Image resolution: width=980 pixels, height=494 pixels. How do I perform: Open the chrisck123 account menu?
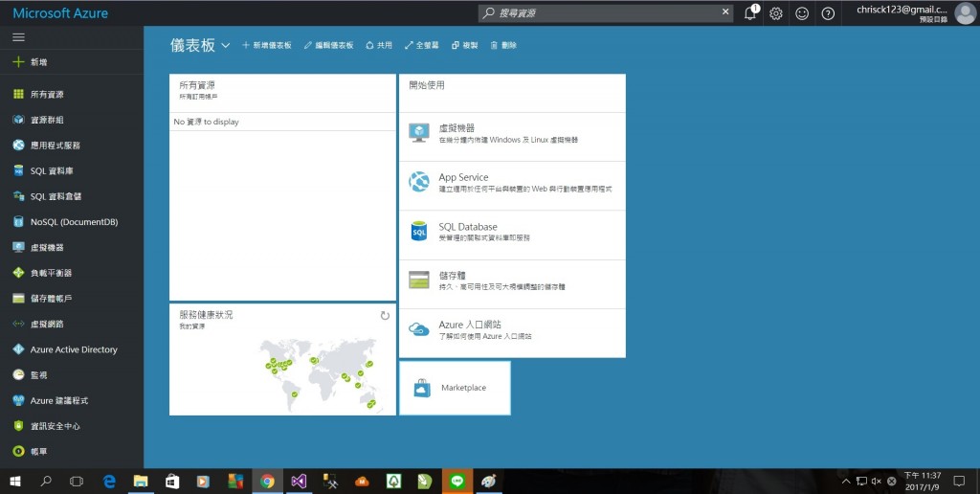click(916, 13)
